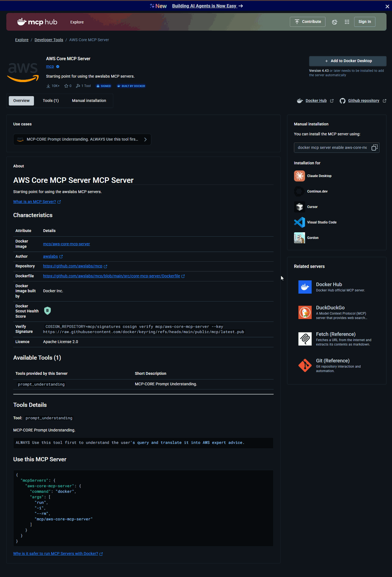This screenshot has width=392, height=577.
Task: Open the Git (Reference) server title
Action: click(x=333, y=361)
